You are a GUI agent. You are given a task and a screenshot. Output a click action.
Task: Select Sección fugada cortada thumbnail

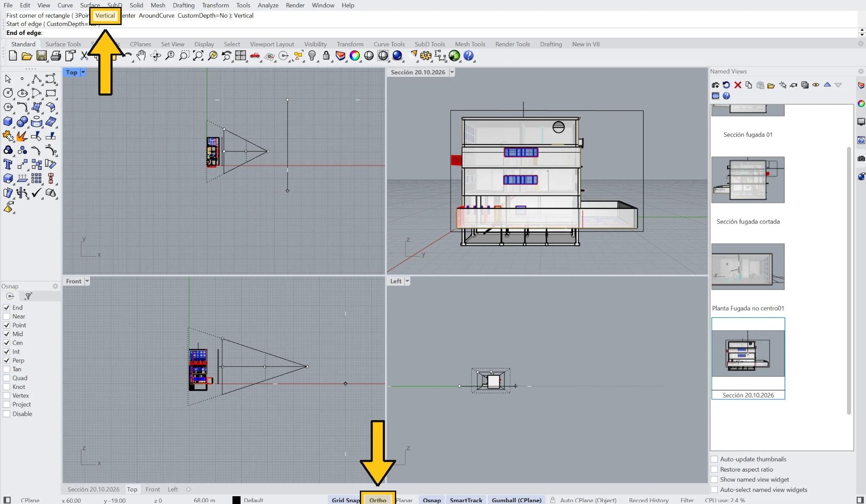click(x=748, y=180)
